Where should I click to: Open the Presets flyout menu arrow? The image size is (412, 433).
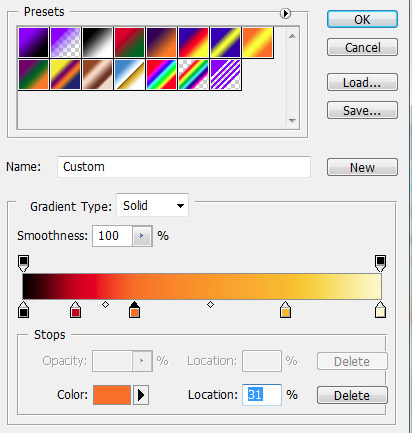click(x=285, y=14)
